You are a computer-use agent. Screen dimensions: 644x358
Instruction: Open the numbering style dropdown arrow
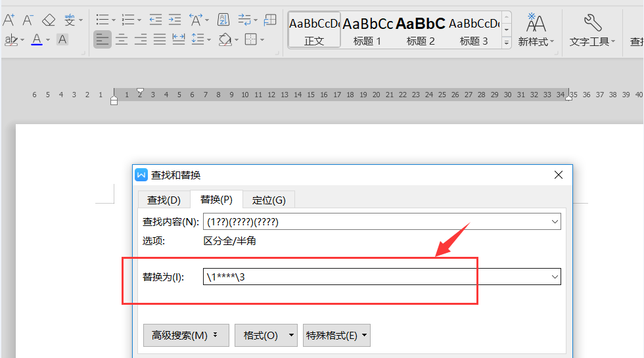click(x=139, y=20)
